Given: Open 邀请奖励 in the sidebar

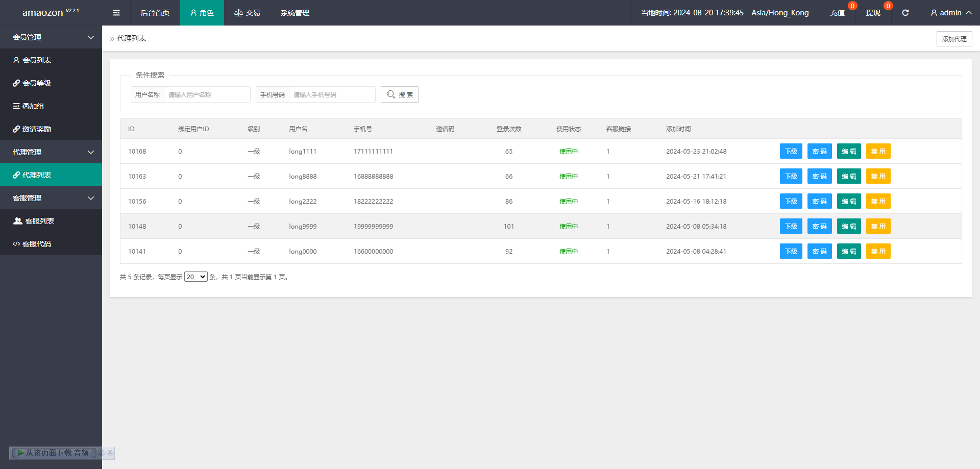Looking at the screenshot, I should (x=37, y=129).
